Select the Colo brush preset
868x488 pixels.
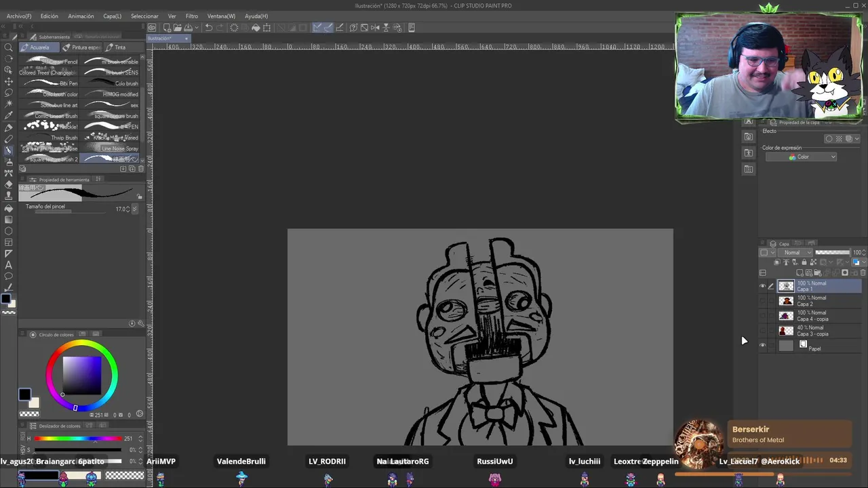click(110, 83)
